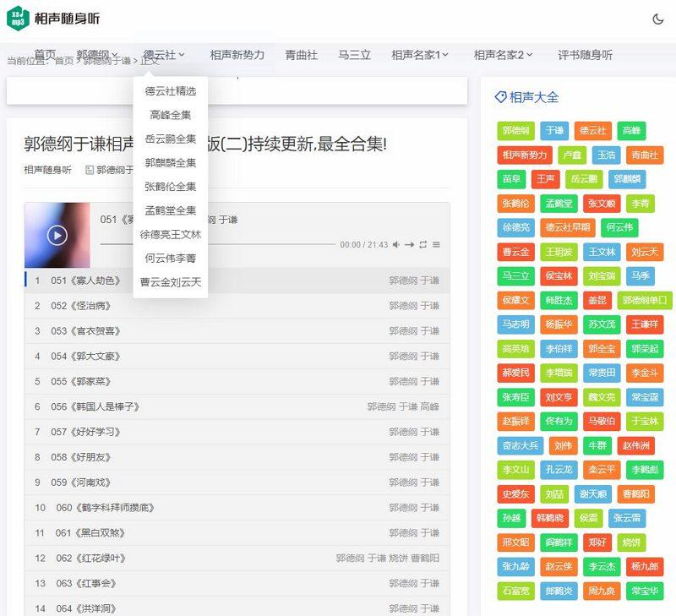This screenshot has height=616, width=676.
Task: Select 张鹤伦全集 from dropdown
Action: pyautogui.click(x=171, y=187)
